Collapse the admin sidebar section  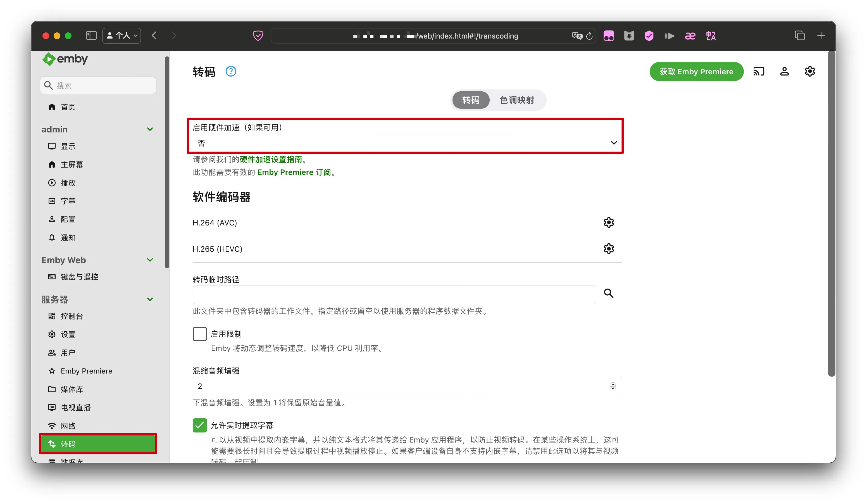[150, 129]
